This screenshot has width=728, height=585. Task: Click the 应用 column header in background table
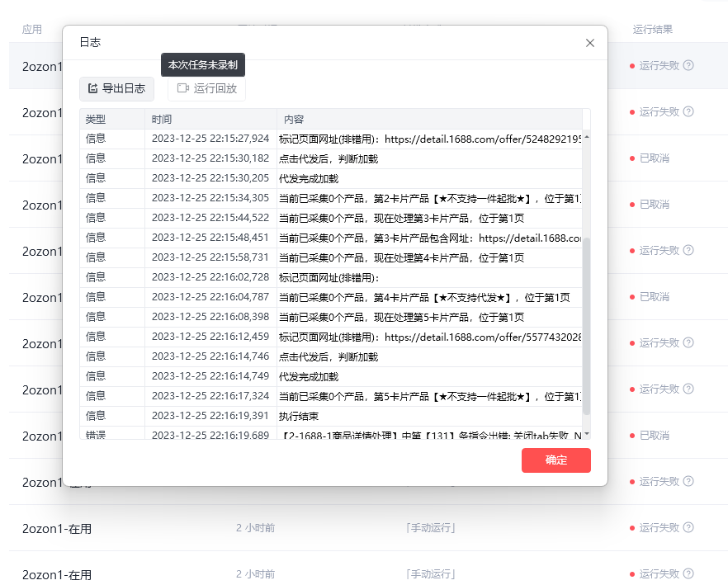point(32,29)
